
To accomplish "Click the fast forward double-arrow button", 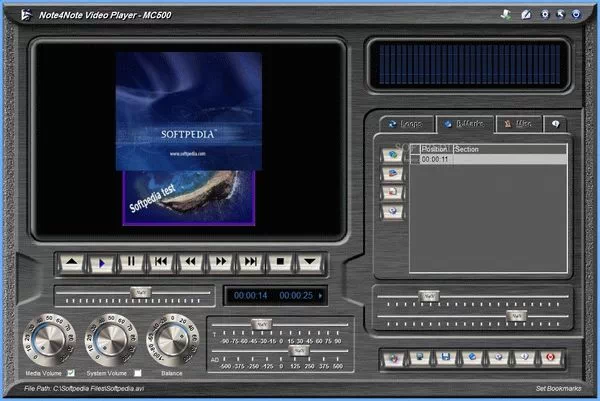I will pos(221,262).
